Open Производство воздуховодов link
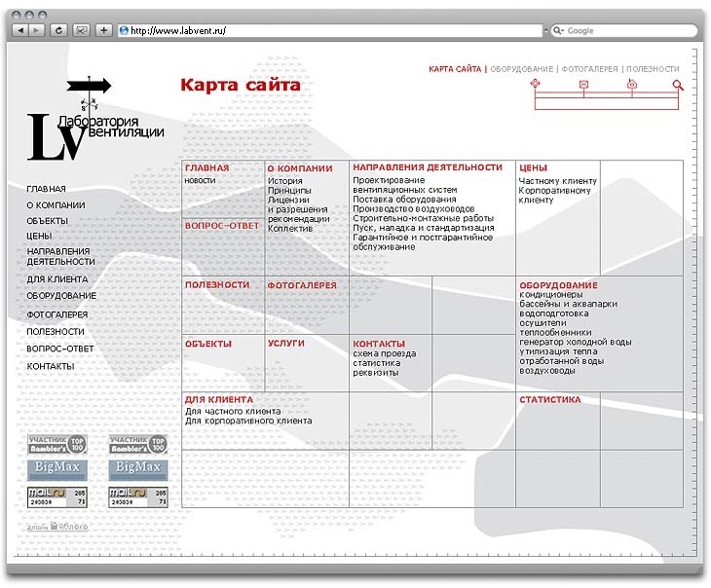The height and width of the screenshot is (588, 711). 414,208
